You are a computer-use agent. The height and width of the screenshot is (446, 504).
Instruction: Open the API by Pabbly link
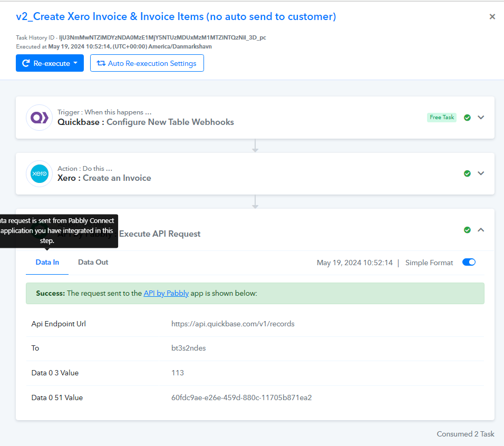pyautogui.click(x=166, y=293)
